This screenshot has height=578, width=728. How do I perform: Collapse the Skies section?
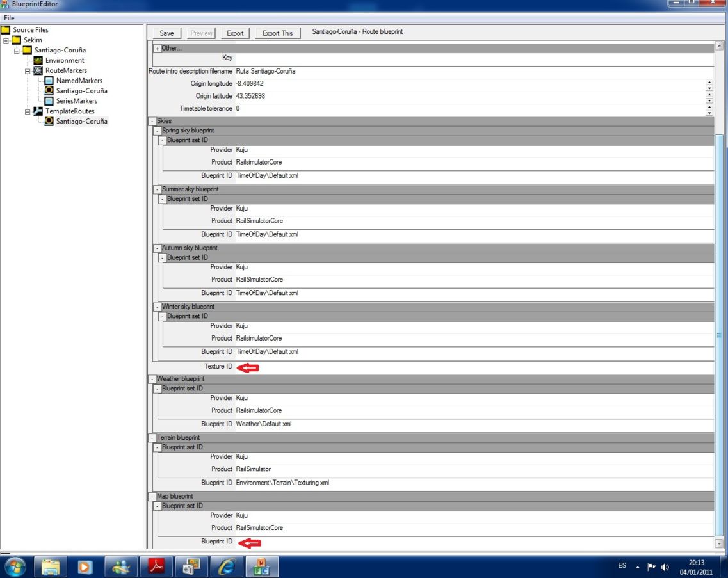[152, 121]
